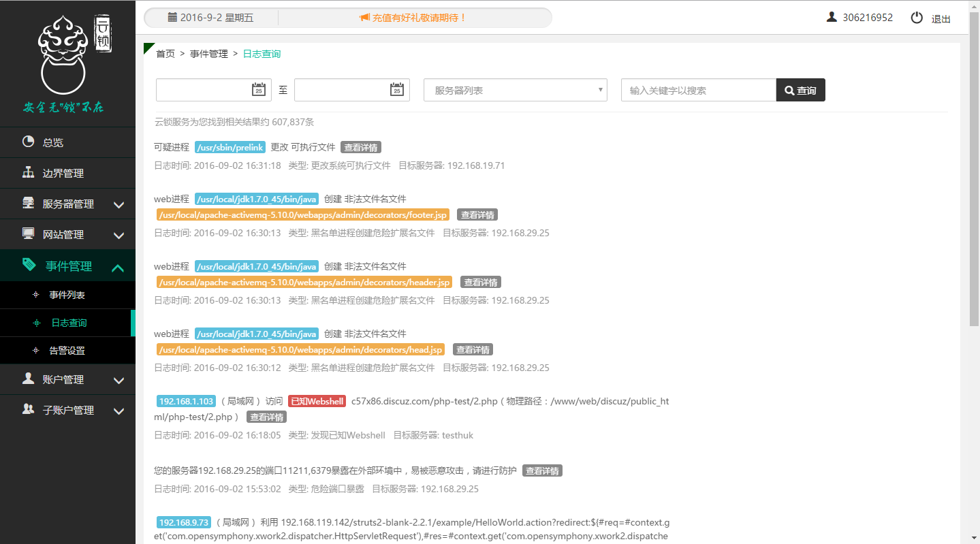Log out with 退出 link
The height and width of the screenshot is (544, 980).
[941, 18]
